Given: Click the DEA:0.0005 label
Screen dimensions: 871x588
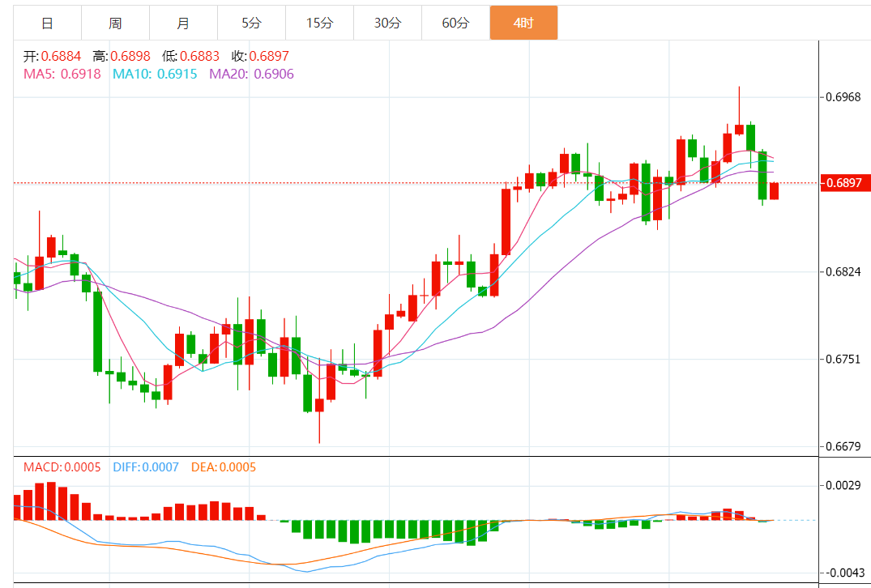Looking at the screenshot, I should click(x=224, y=467).
